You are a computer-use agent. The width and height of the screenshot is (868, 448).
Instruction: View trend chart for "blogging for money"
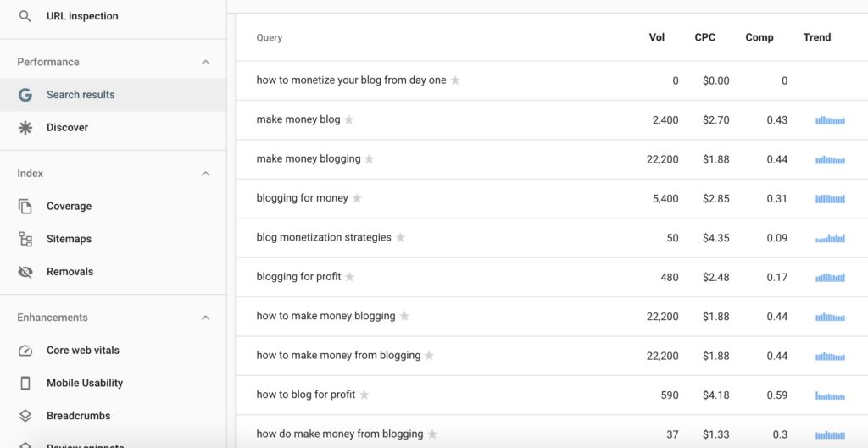[830, 199]
